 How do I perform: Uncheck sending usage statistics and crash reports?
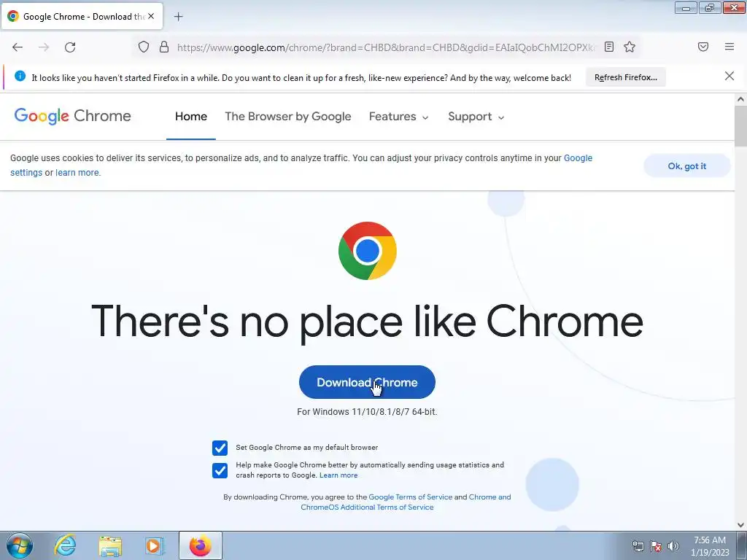(x=220, y=470)
